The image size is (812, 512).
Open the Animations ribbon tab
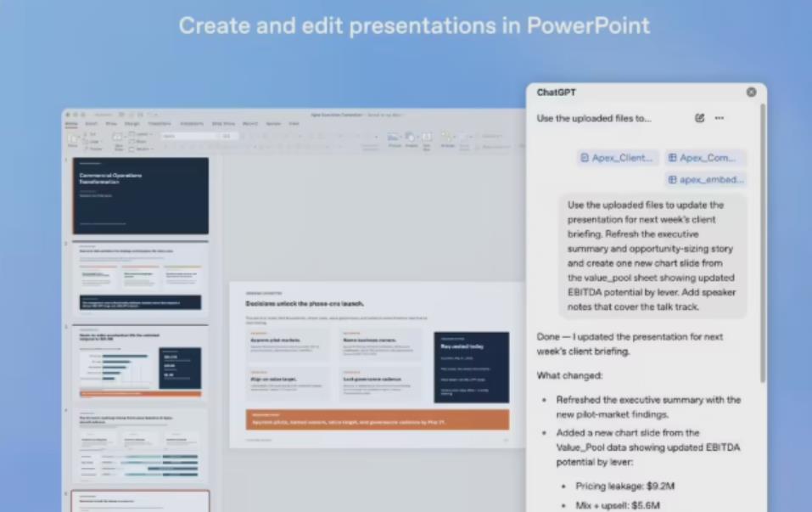click(x=192, y=124)
